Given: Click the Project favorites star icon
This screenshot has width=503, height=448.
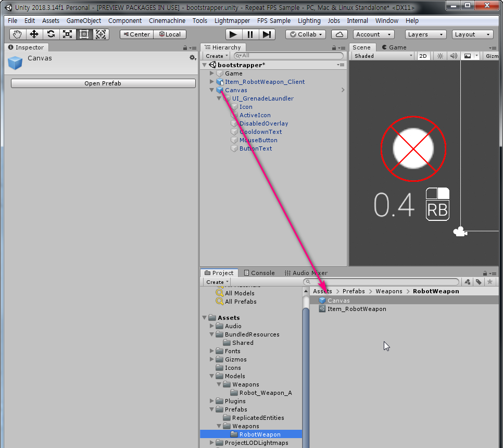Looking at the screenshot, I should 490,282.
